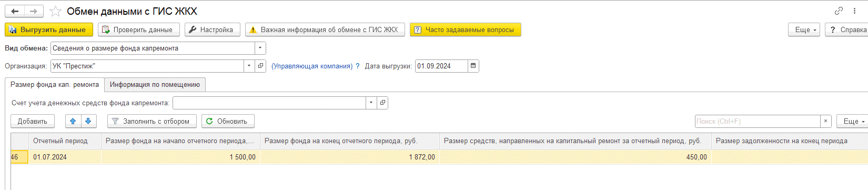This screenshot has width=868, height=190.
Task: Select cell with value 450,00
Action: click(576, 157)
